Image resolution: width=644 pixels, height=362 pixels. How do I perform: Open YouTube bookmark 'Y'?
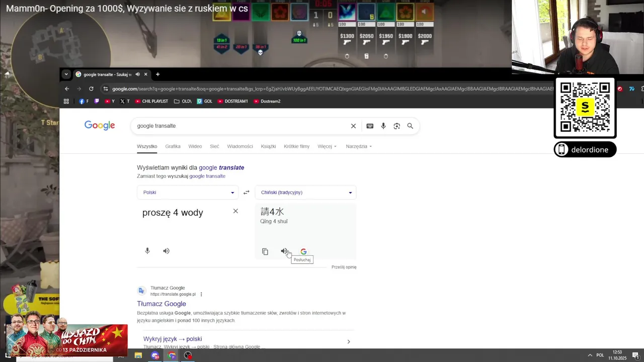click(x=110, y=101)
